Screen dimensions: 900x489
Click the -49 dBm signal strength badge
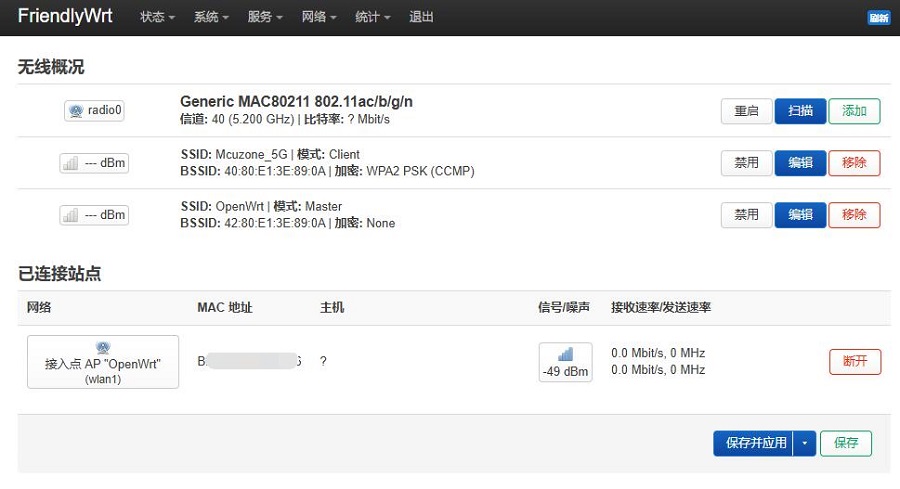click(565, 362)
